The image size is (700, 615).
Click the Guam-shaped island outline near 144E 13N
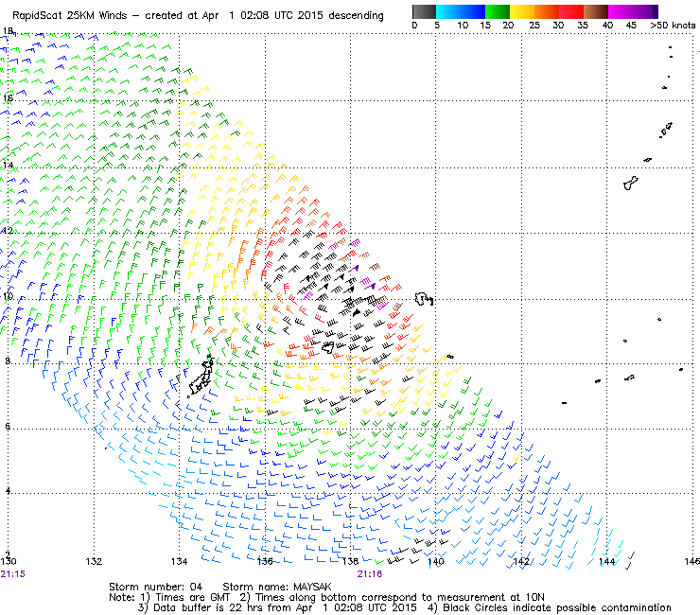(630, 183)
